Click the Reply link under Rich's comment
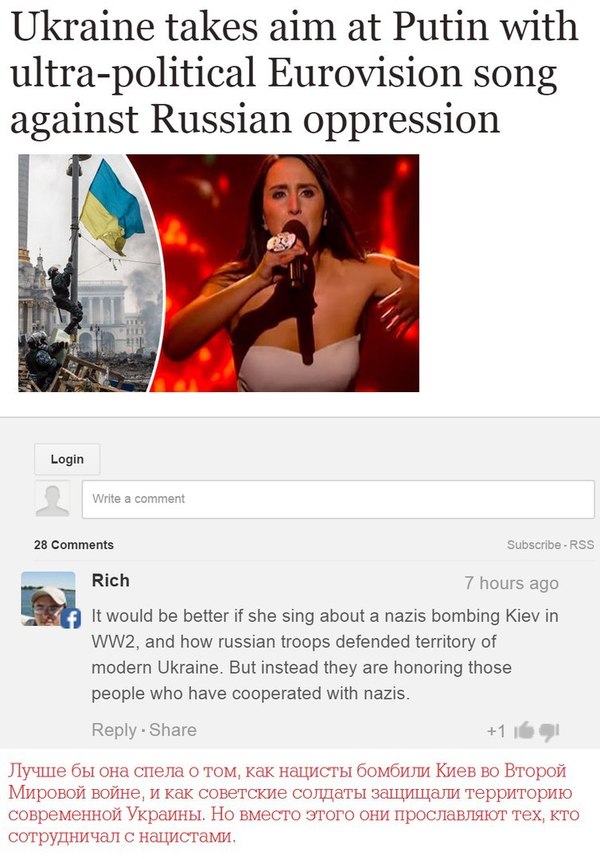 pyautogui.click(x=114, y=730)
